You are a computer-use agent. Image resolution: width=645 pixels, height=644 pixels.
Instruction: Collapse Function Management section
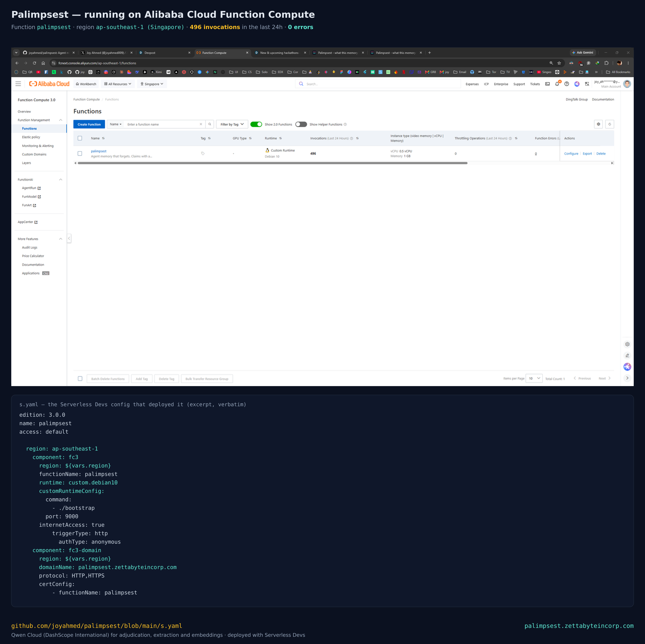(x=60, y=120)
